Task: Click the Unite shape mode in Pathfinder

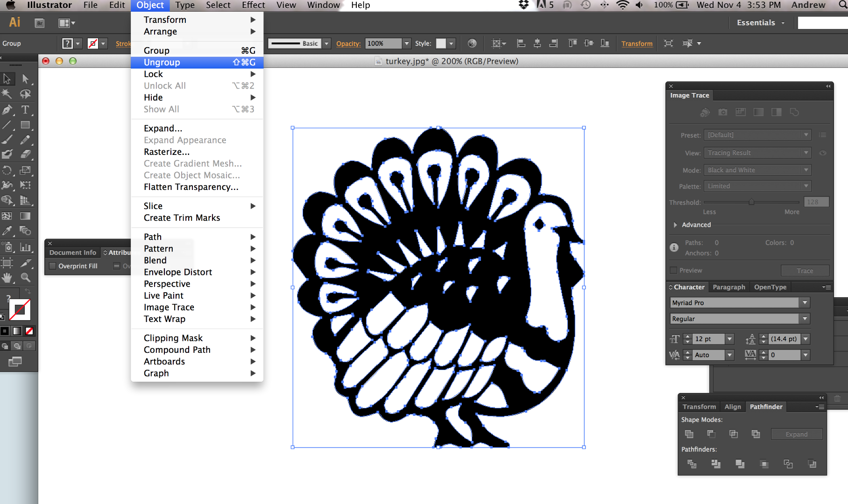Action: 689,434
